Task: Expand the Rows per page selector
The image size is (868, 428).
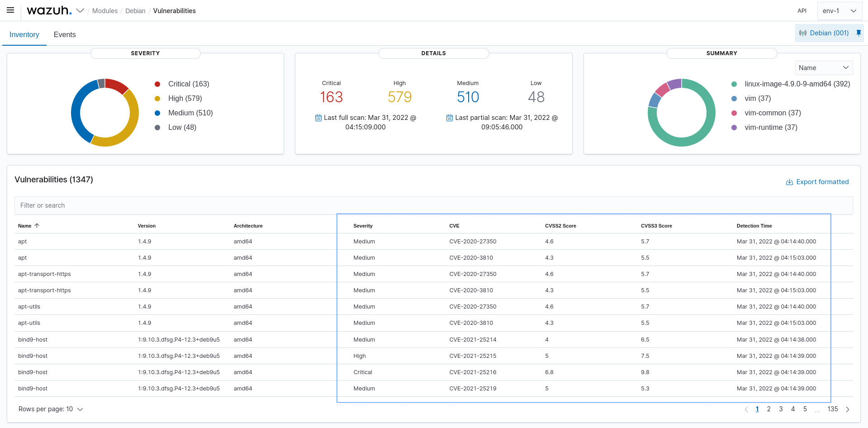Action: pos(51,409)
